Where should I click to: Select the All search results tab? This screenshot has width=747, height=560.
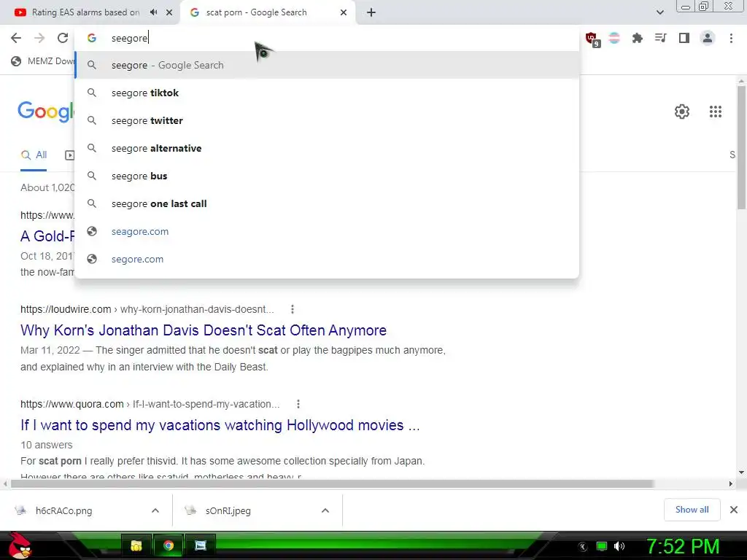(x=34, y=155)
